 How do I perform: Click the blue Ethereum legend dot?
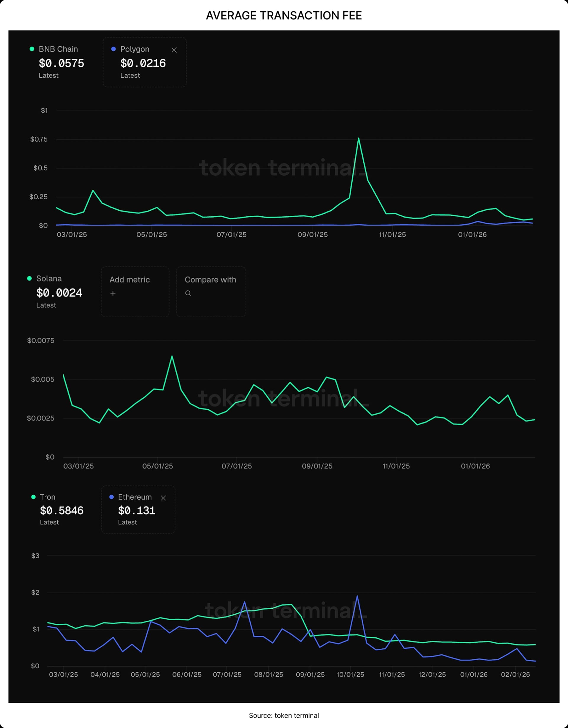point(111,497)
